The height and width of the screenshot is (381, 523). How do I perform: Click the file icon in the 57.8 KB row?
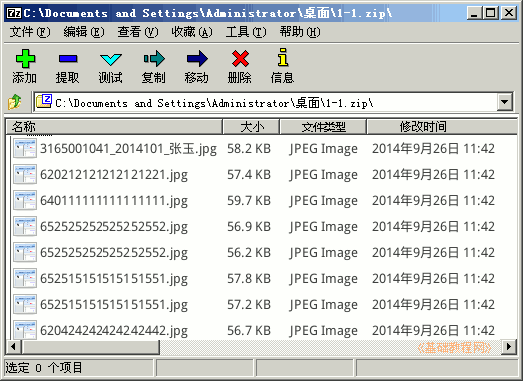tap(25, 279)
